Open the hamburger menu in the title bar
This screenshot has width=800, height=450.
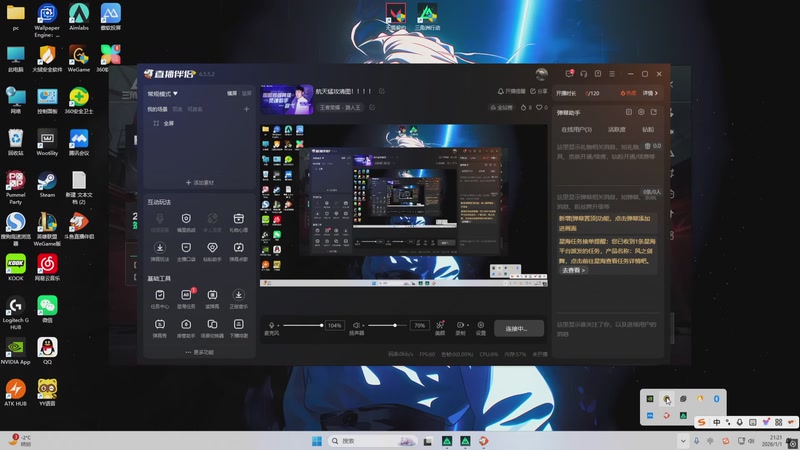click(612, 74)
